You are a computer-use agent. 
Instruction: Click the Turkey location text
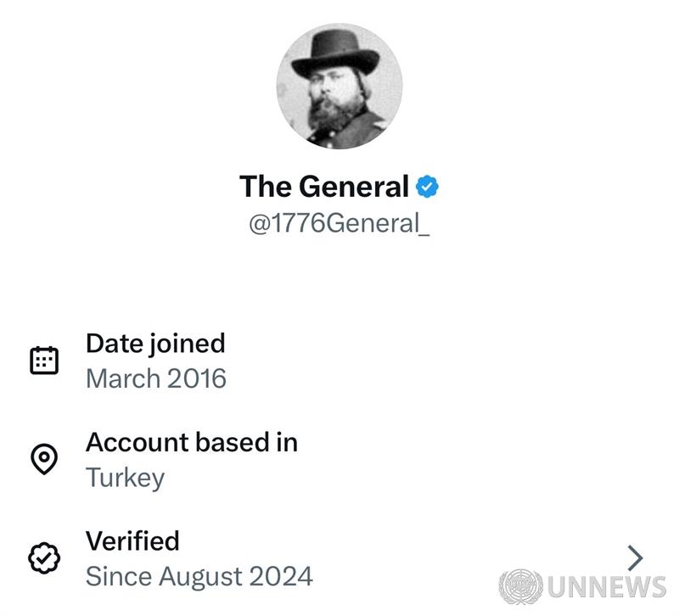point(125,477)
